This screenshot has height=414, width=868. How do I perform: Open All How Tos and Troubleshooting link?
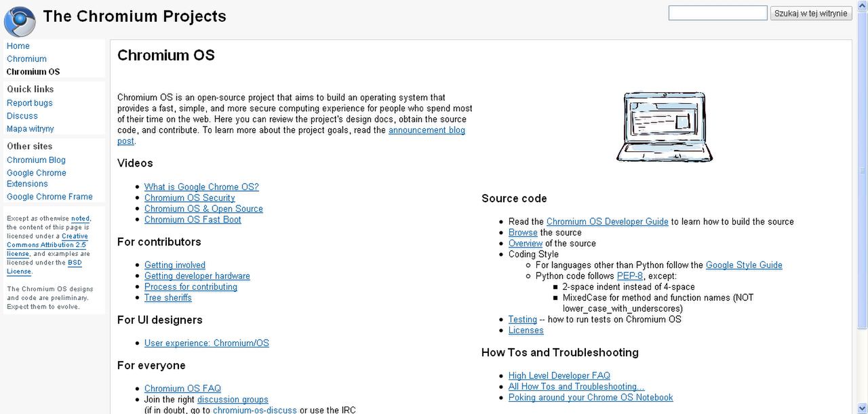(x=576, y=387)
